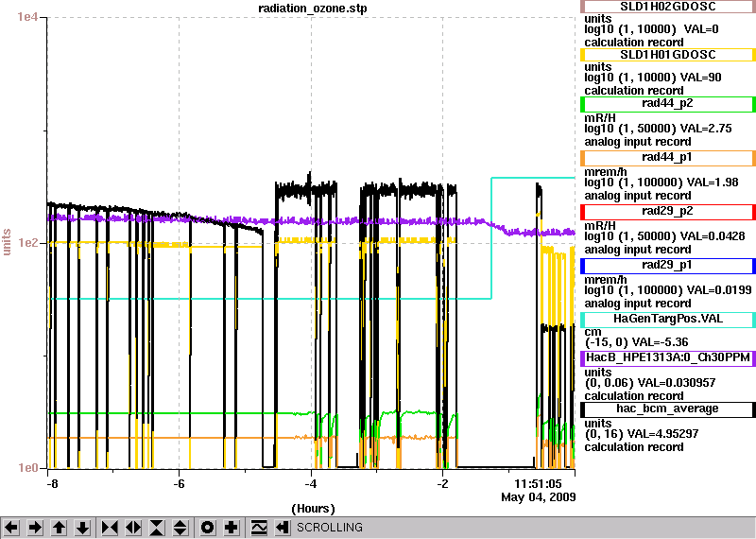
Task: Select the hac_bcm_average black legend entry
Action: click(x=668, y=409)
